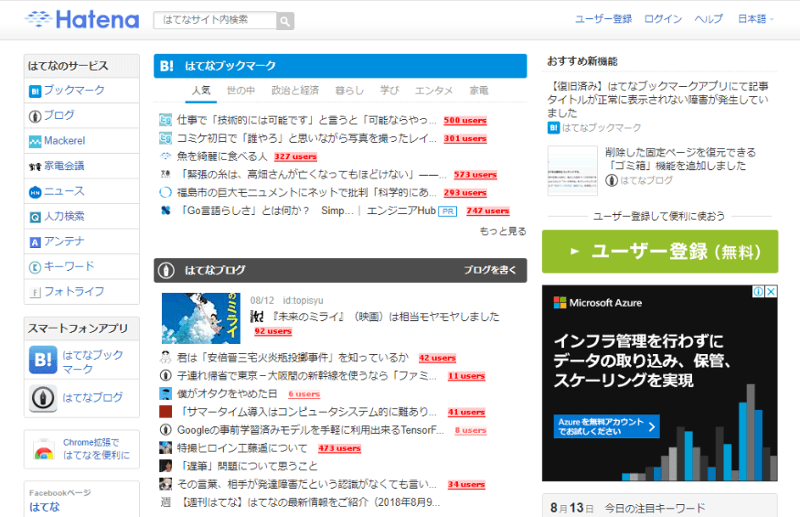Viewport: 800px width, 517px height.
Task: Open post 「遅筆」問題について思うこと
Action: click(249, 466)
